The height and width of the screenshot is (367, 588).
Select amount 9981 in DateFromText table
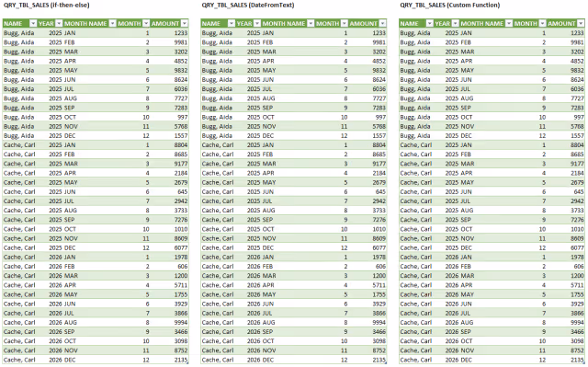click(x=379, y=42)
